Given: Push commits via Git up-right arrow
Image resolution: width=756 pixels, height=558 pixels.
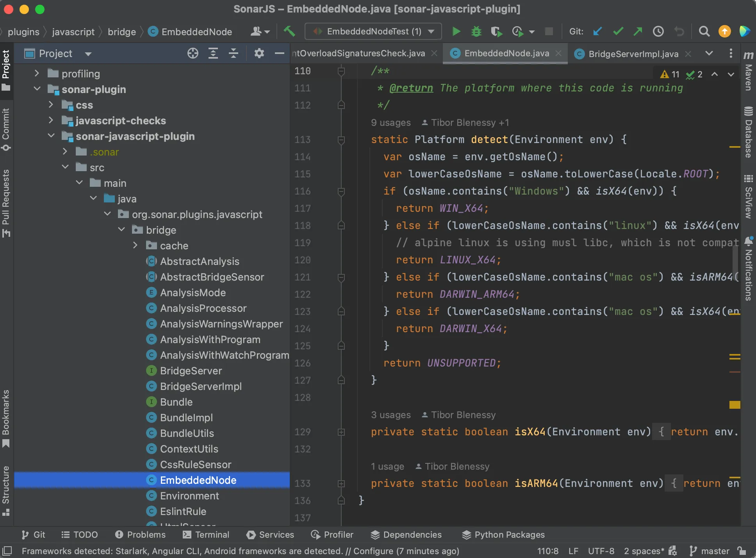Looking at the screenshot, I should coord(638,31).
